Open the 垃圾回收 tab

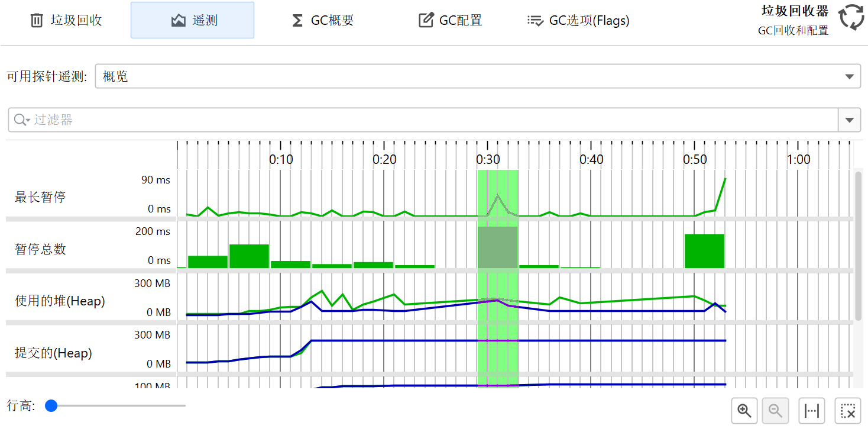click(x=66, y=20)
